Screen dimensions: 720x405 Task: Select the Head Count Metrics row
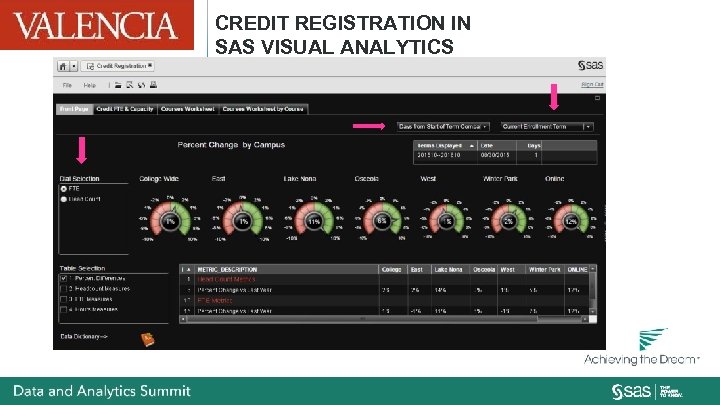pyautogui.click(x=384, y=280)
